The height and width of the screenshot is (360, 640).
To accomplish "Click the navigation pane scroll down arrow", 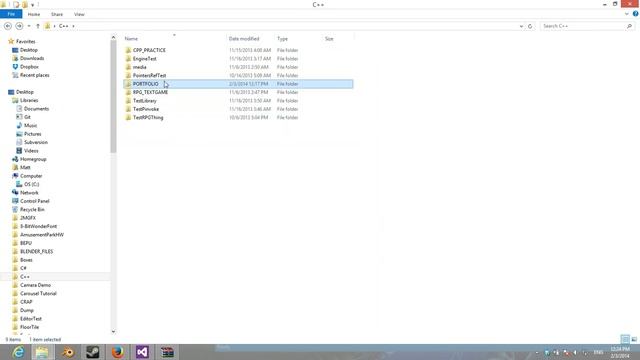I will [113, 331].
